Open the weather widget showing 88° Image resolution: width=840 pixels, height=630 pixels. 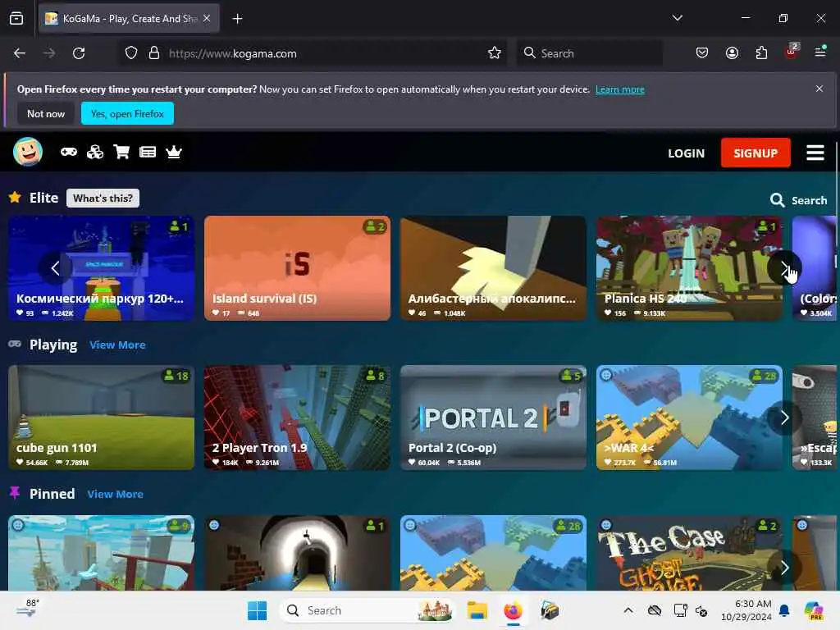(28, 609)
